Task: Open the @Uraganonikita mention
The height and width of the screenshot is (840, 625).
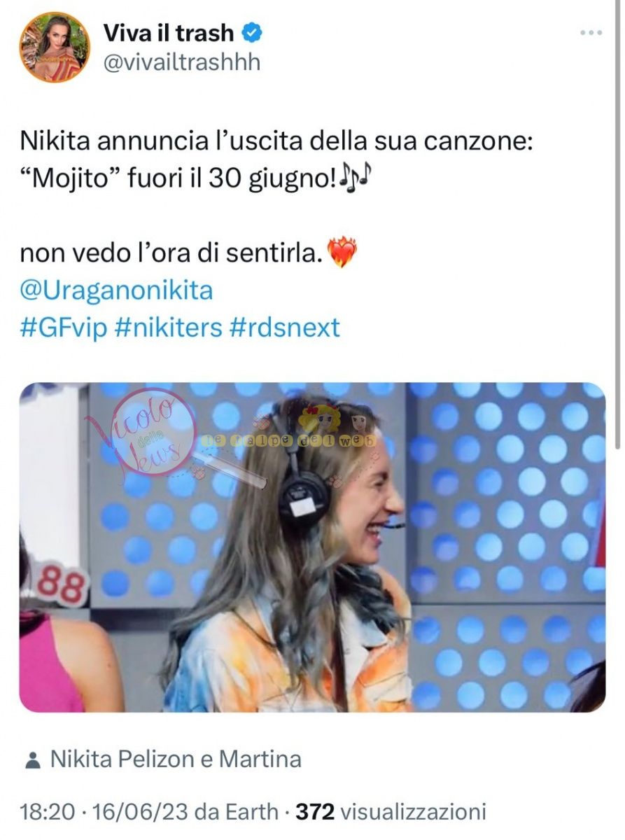Action: (x=116, y=290)
